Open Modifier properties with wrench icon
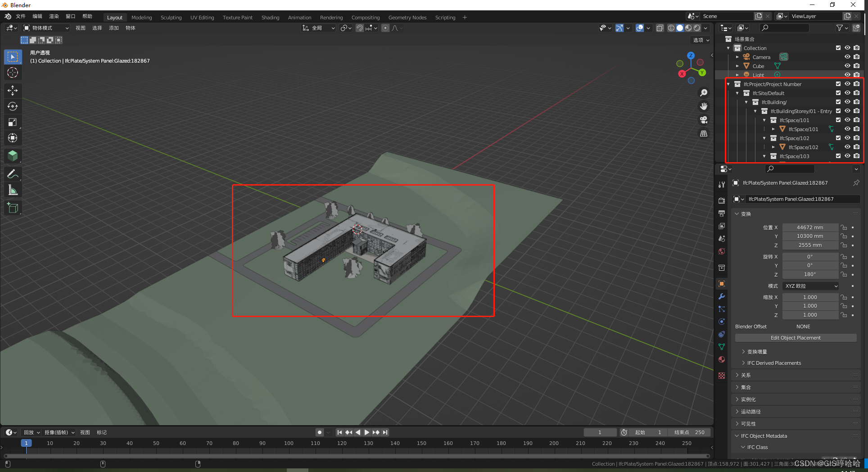 (722, 296)
